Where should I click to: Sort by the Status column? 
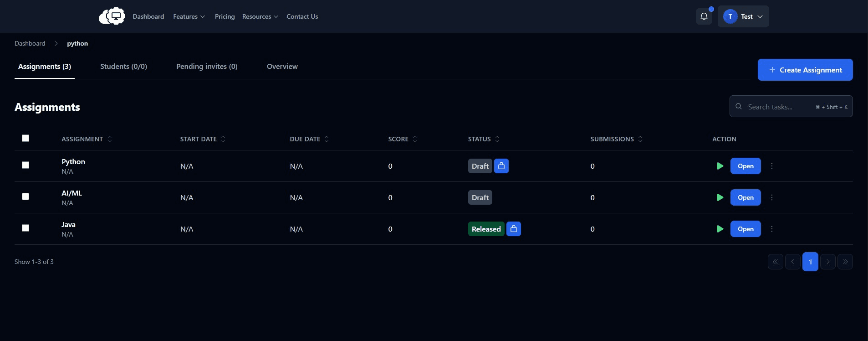point(497,139)
